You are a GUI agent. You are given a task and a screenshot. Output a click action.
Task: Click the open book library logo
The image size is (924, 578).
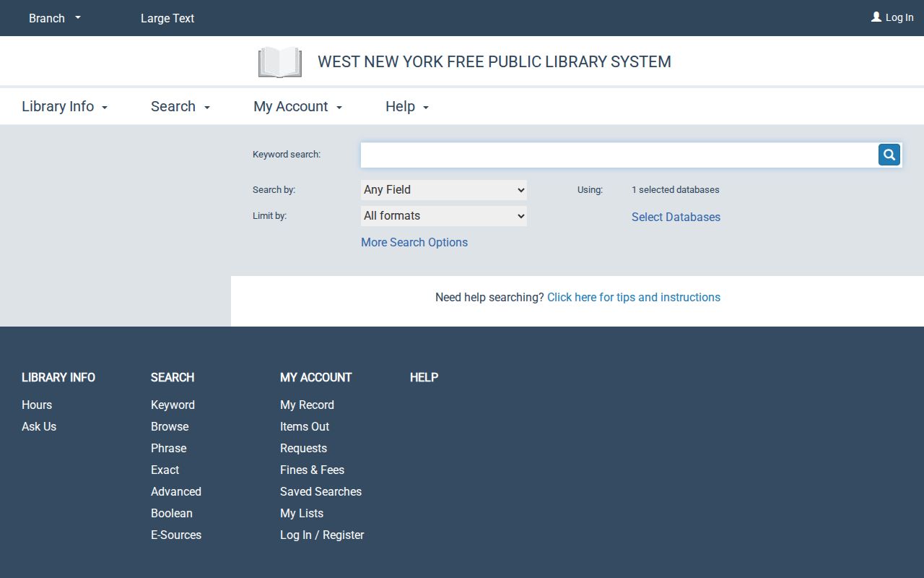pyautogui.click(x=280, y=62)
